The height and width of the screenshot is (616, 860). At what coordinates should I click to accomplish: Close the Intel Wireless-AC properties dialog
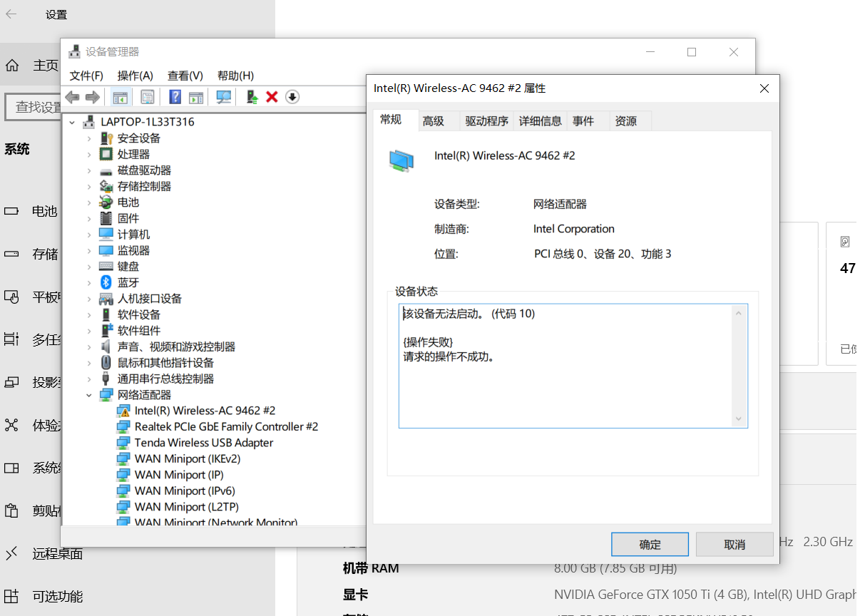pyautogui.click(x=764, y=88)
